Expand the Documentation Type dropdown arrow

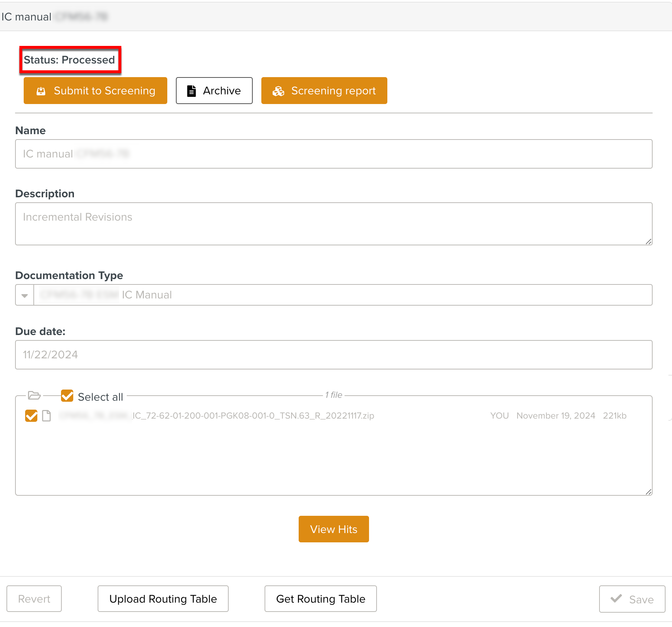(24, 295)
